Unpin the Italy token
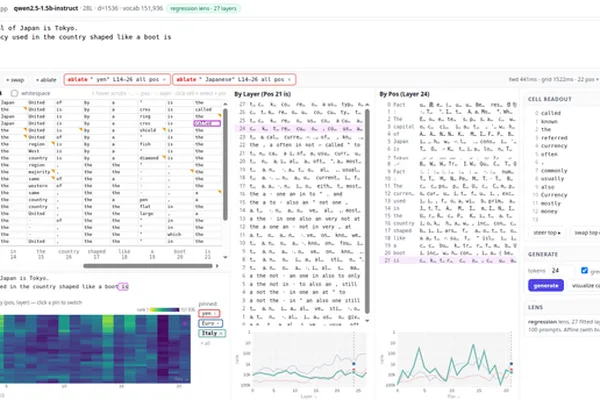The height and width of the screenshot is (400, 600). [221, 333]
